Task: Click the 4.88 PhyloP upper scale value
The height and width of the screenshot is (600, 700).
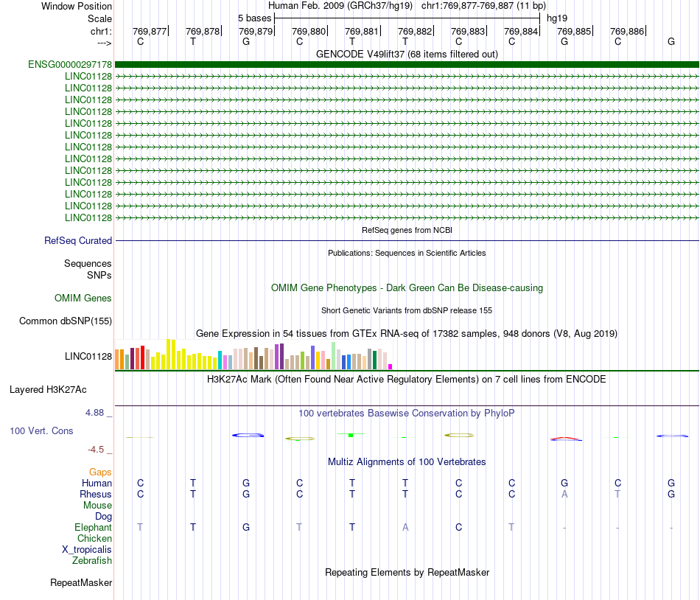Action: coord(94,413)
